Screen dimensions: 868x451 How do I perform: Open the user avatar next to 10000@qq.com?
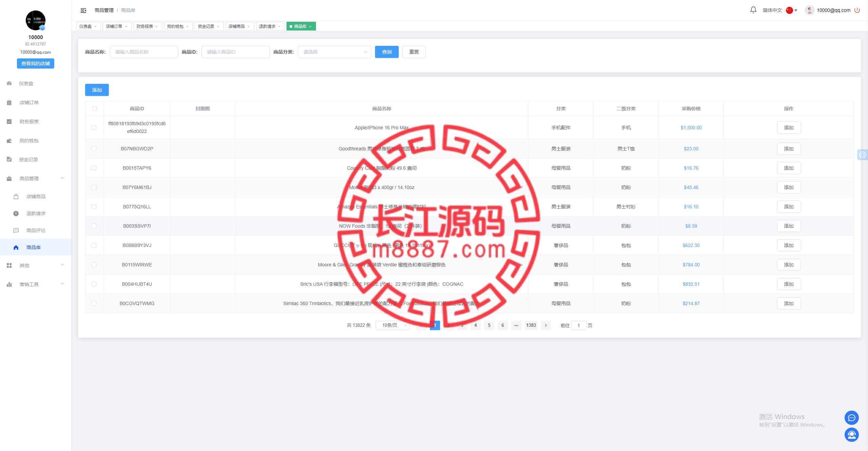click(x=809, y=10)
